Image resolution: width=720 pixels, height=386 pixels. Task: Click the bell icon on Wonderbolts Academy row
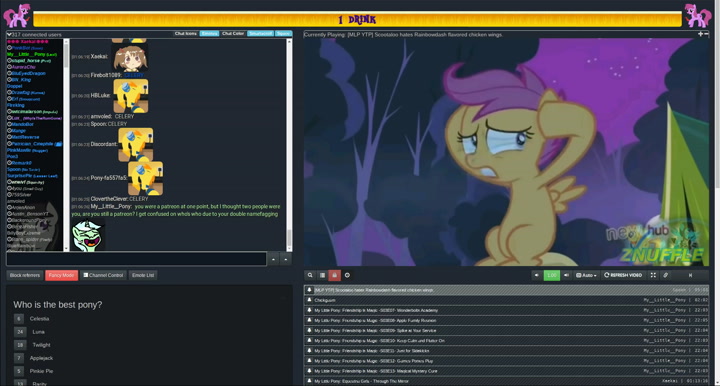(309, 310)
